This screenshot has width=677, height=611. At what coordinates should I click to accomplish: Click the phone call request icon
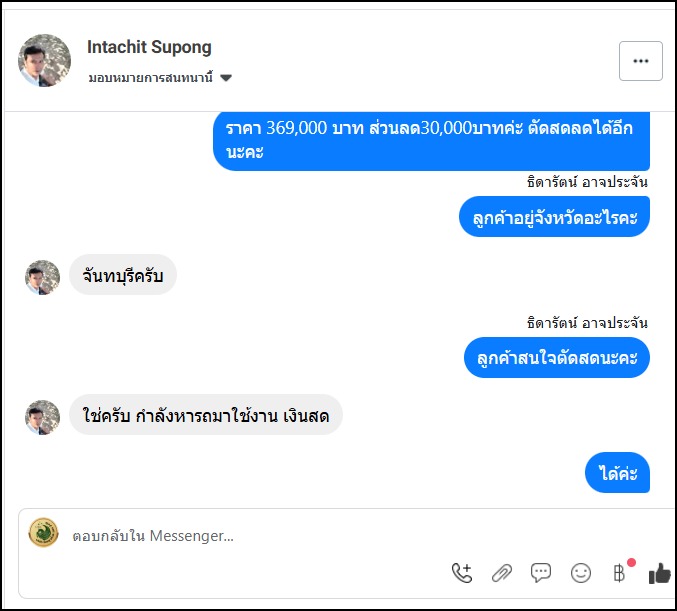461,573
